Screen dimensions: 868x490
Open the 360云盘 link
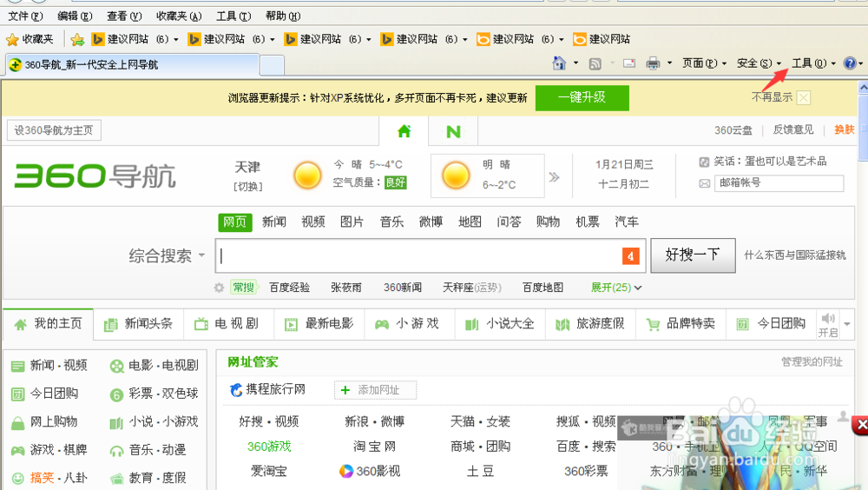tap(733, 130)
